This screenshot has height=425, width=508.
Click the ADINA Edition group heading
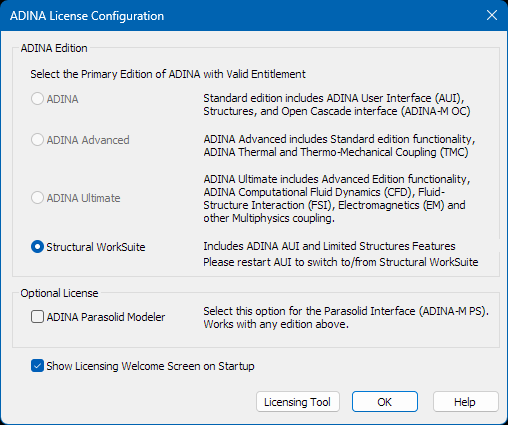[54, 48]
